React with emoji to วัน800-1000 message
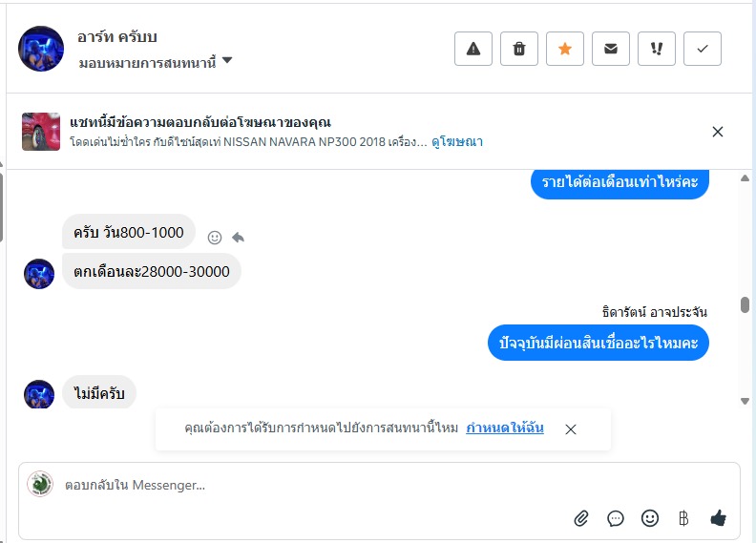Image resolution: width=756 pixels, height=543 pixels. click(x=215, y=237)
